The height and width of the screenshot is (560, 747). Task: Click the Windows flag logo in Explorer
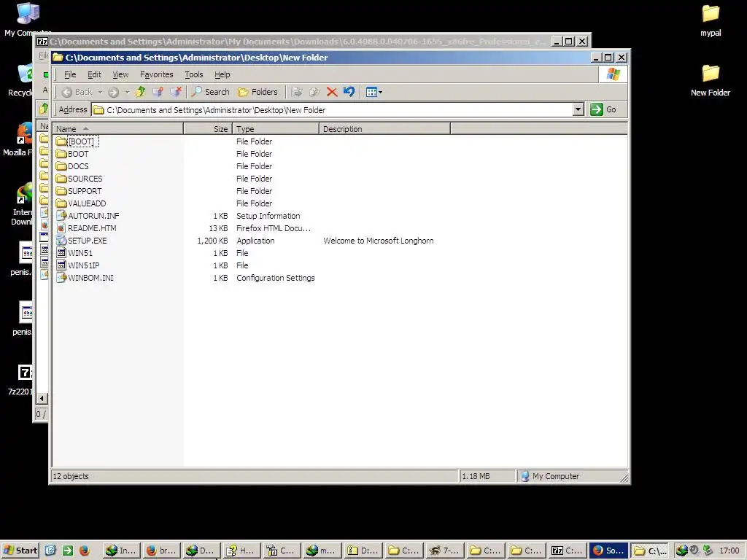pyautogui.click(x=613, y=74)
